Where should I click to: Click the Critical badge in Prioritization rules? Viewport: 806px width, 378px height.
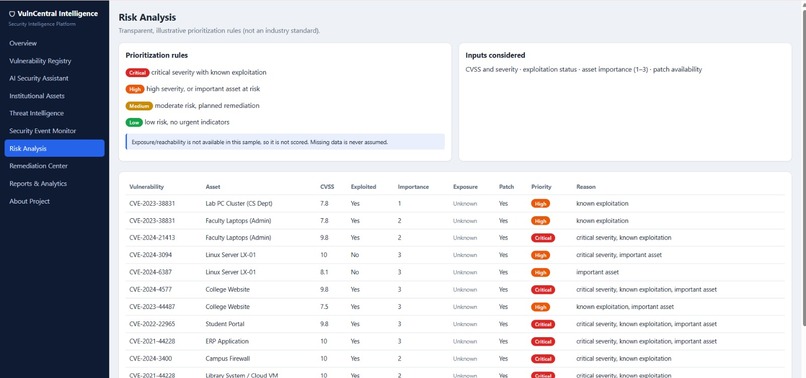point(137,73)
